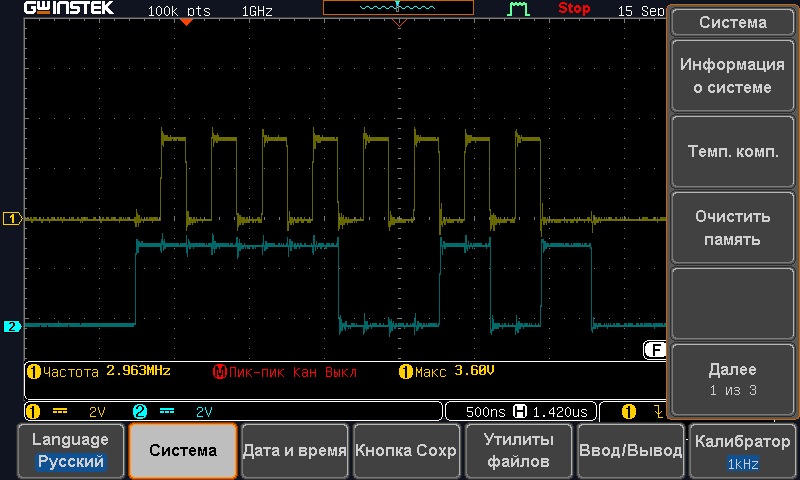800x480 pixels.
Task: Select the Темп. комп. side button
Action: 733,151
